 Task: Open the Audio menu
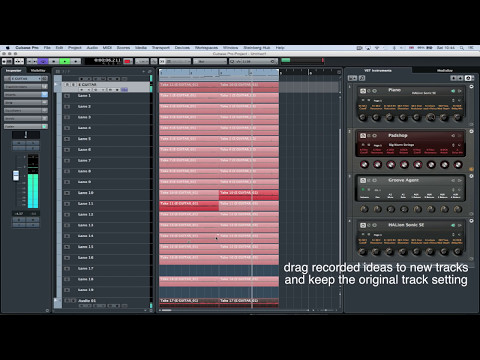coord(92,48)
